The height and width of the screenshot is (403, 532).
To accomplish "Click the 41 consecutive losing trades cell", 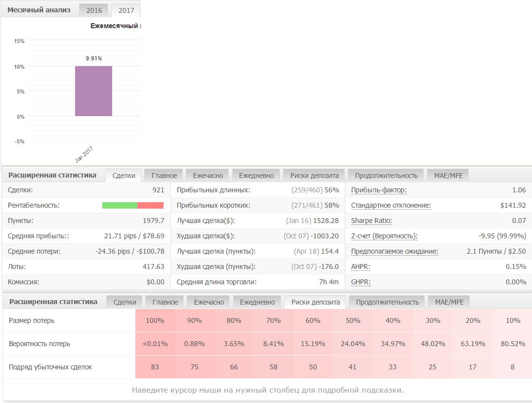I will (x=353, y=367).
